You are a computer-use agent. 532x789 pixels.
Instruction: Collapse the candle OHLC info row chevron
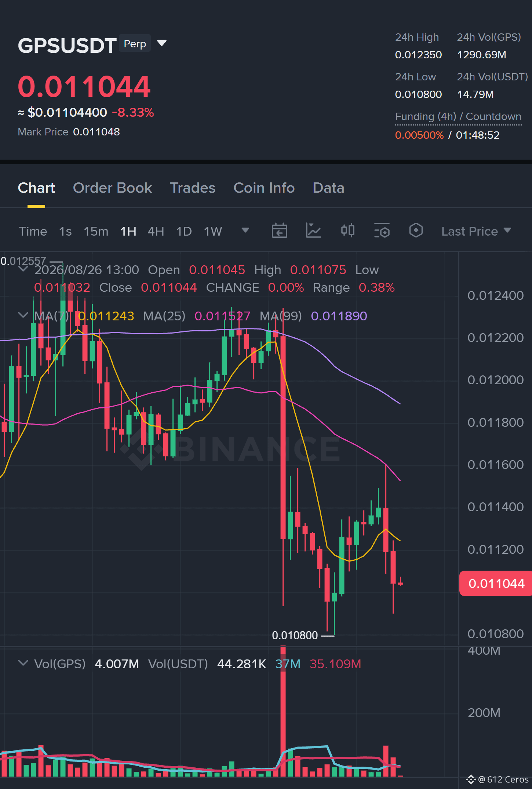[23, 269]
